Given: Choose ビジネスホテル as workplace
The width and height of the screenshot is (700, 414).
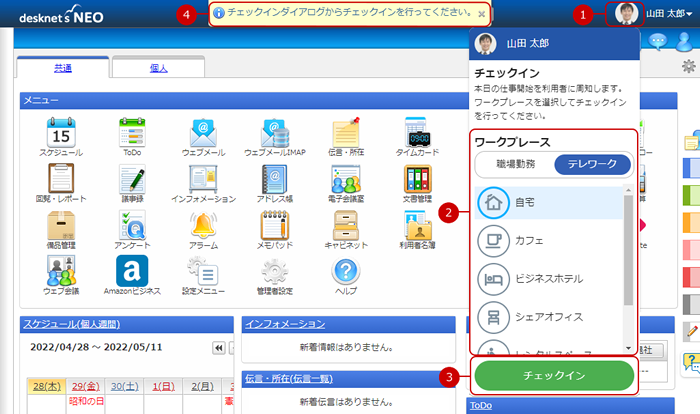Looking at the screenshot, I should [x=549, y=280].
